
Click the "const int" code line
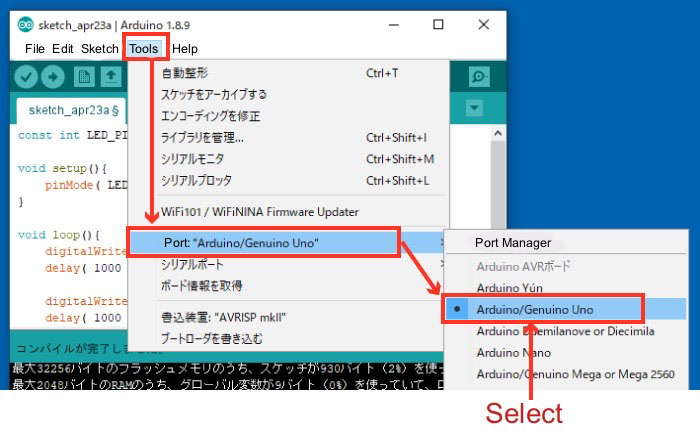(72, 135)
